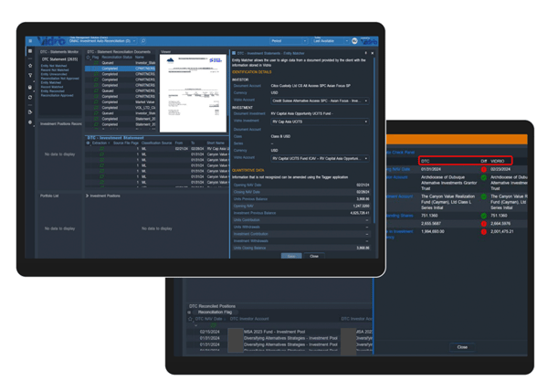Click red diff indicator beside 1,994,693.00
This screenshot has width=548, height=392.
[x=484, y=232]
